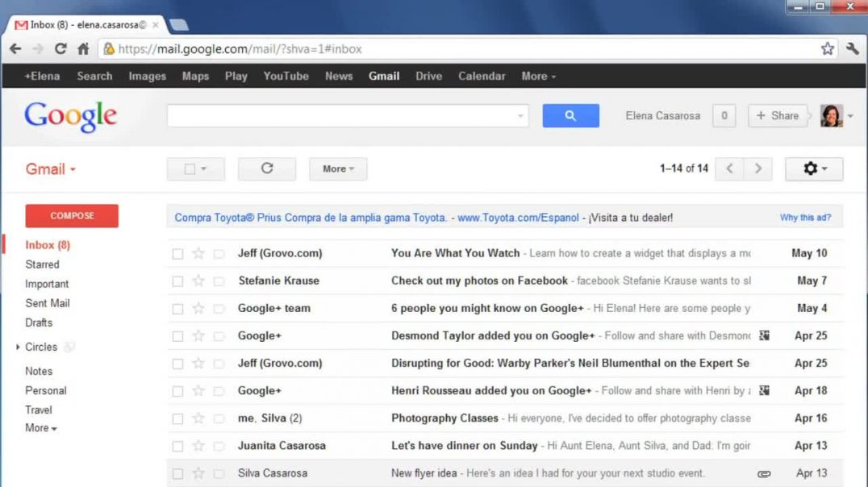Check Silva Casarosa's email checkbox
Screen dimensions: 868x487
(177, 474)
